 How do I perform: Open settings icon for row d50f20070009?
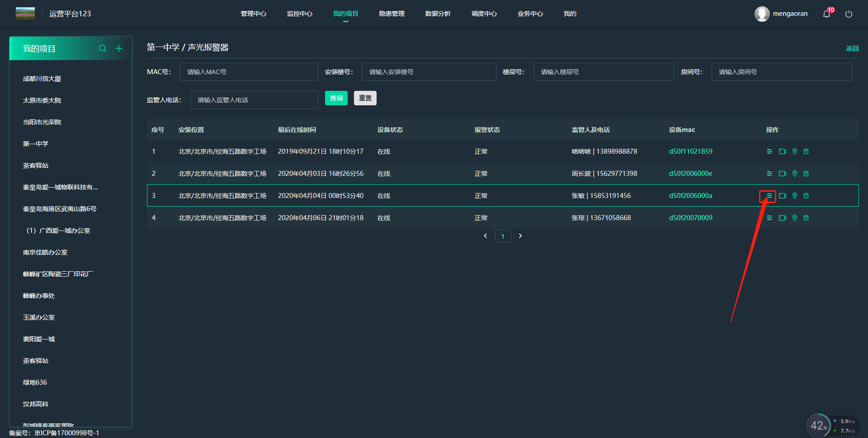pyautogui.click(x=769, y=218)
